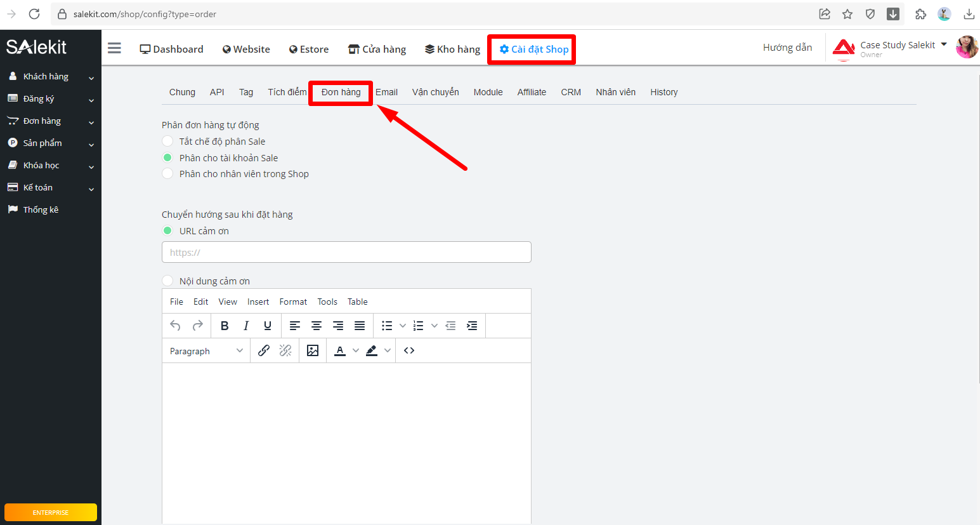This screenshot has height=525, width=980.
Task: Open browser extensions puzzle icon
Action: click(x=921, y=14)
